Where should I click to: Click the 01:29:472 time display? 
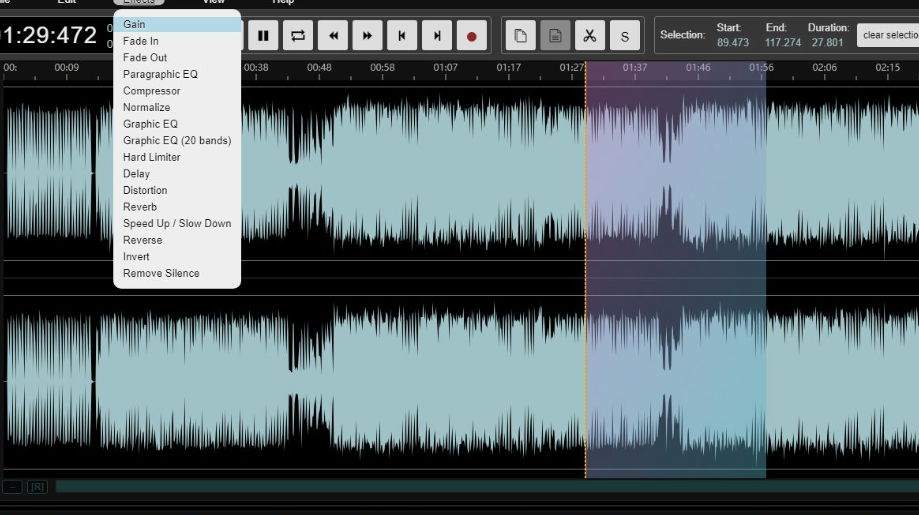tap(48, 35)
